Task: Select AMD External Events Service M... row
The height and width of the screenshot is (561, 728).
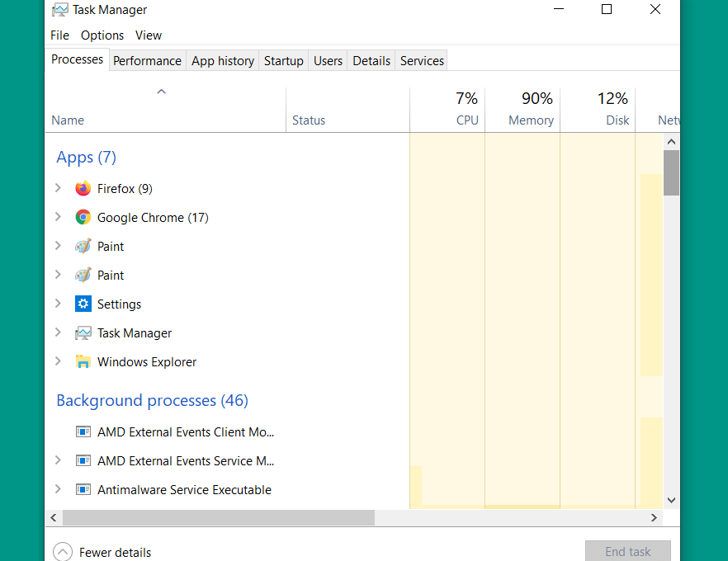Action: pyautogui.click(x=186, y=461)
